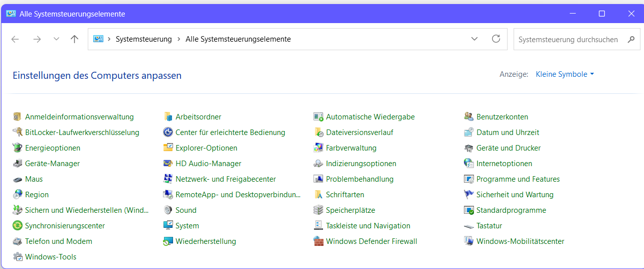
Task: Open the Problembehandlung link
Action: (360, 179)
